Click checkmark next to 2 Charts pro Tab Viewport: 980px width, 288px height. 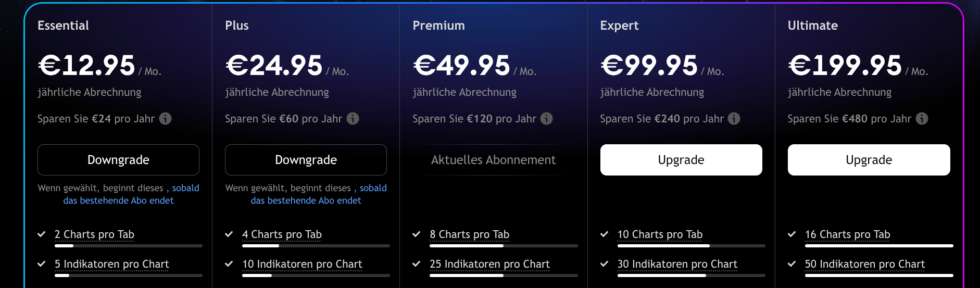click(42, 234)
